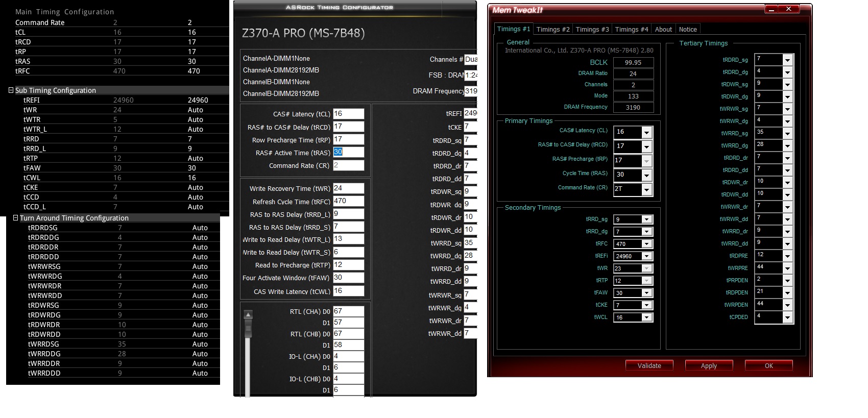The width and height of the screenshot is (868, 418).
Task: Click the RAS to RAS Delay (tRRD_L) field
Action: (348, 214)
